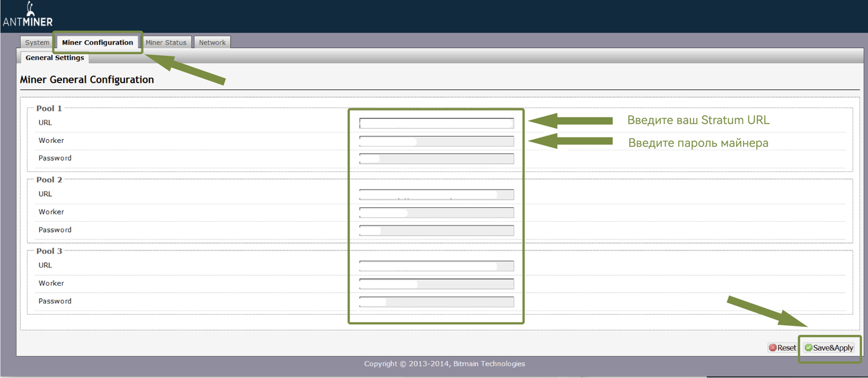Click the Pool 3 Password input field
This screenshot has width=868, height=378.
pos(437,302)
